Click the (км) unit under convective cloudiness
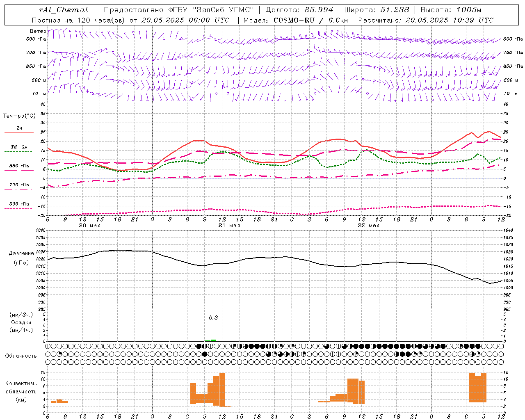The width and height of the screenshot is (525, 420). [21, 399]
